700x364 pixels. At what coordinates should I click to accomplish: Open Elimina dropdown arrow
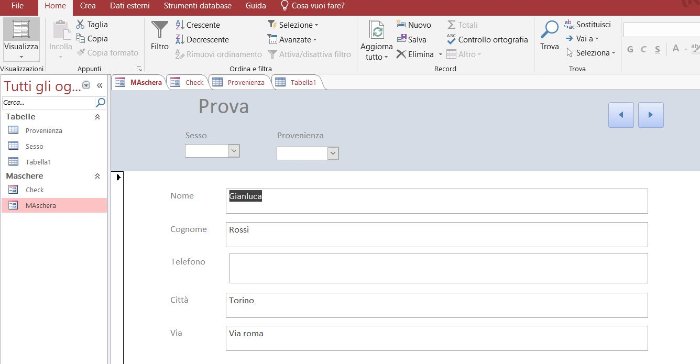[440, 54]
